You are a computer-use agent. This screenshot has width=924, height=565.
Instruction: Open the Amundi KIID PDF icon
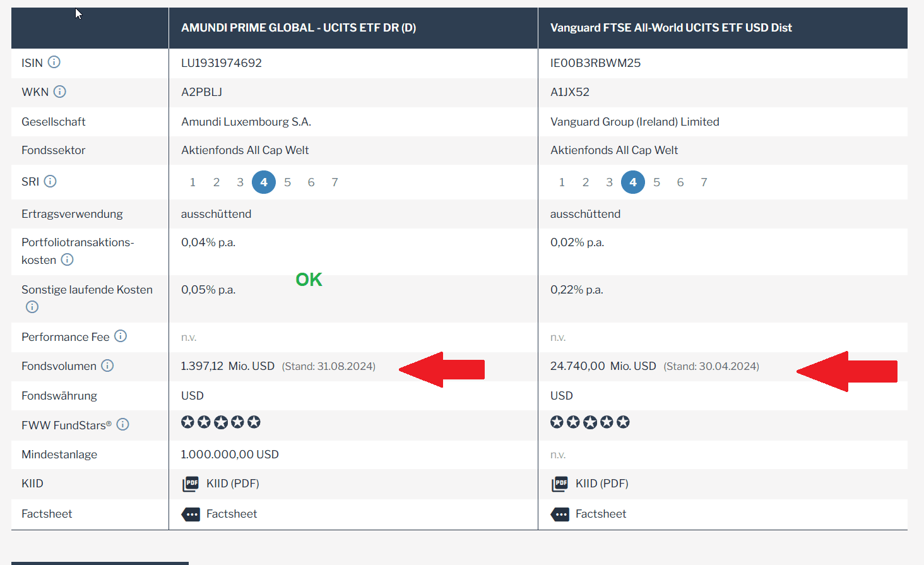[x=191, y=484]
